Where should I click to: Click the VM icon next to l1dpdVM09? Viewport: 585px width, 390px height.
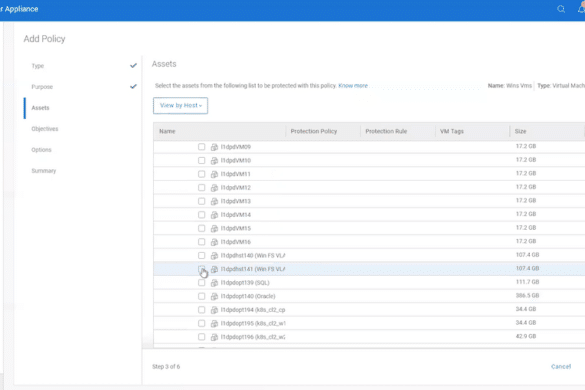click(x=214, y=147)
